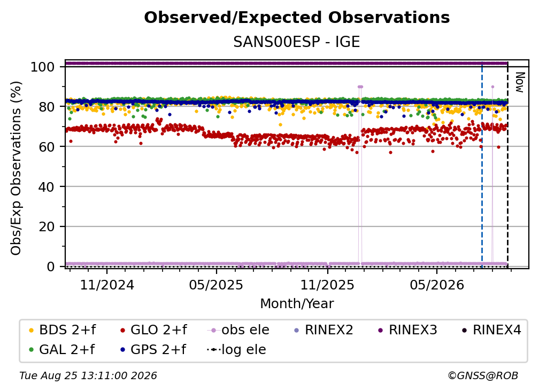Click the 'RINEX2' legend entry
Viewport: 539px width, 392px height.
tap(324, 330)
